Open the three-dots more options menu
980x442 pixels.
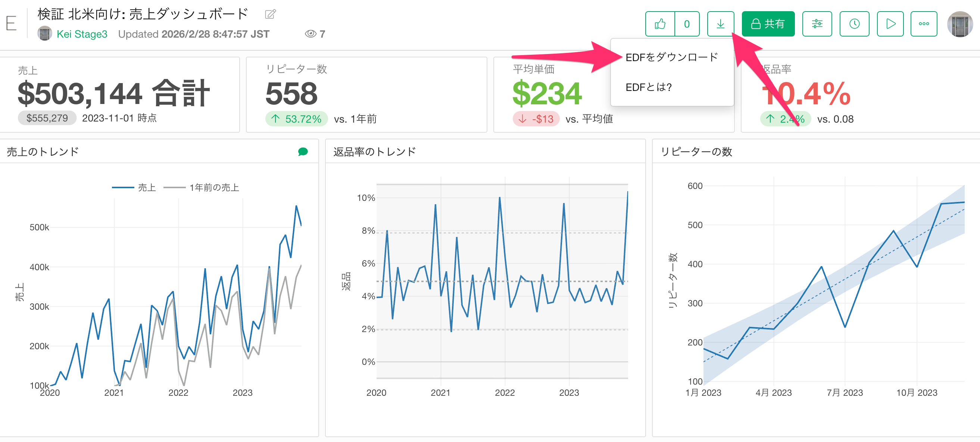tap(924, 24)
